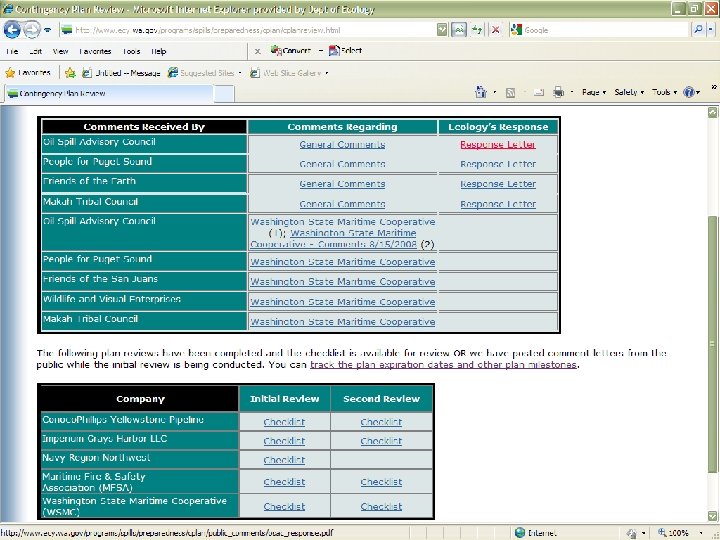The image size is (720, 540).
Task: Expand the address bar dropdown arrow
Action: [442, 30]
